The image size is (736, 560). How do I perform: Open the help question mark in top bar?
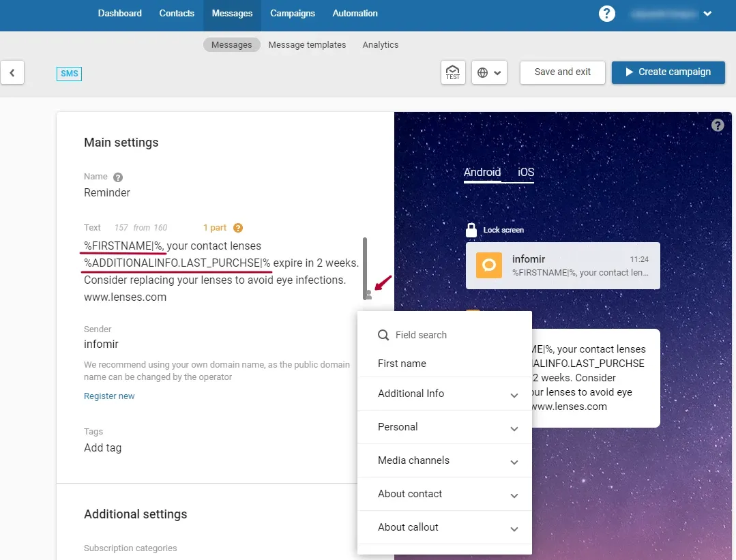tap(606, 14)
